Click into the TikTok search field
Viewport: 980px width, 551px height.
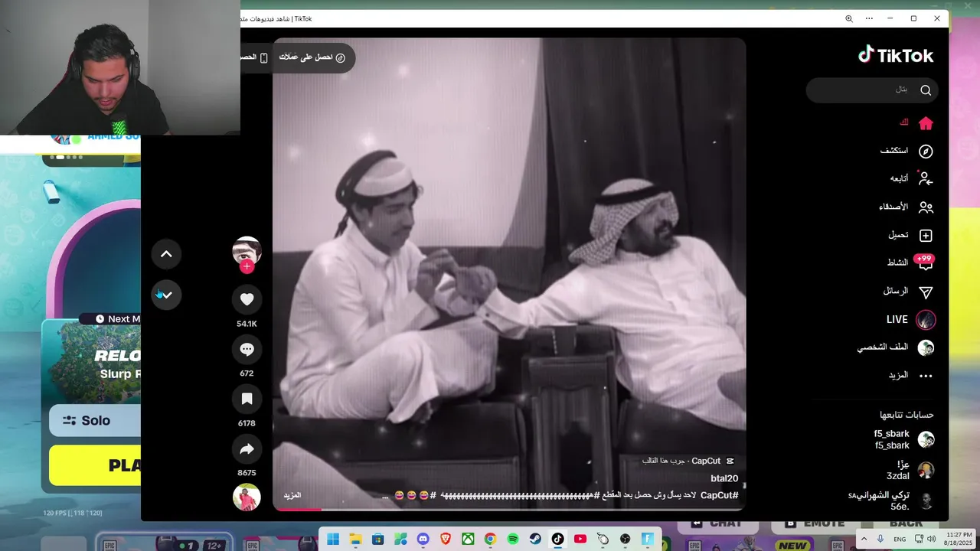click(x=872, y=90)
